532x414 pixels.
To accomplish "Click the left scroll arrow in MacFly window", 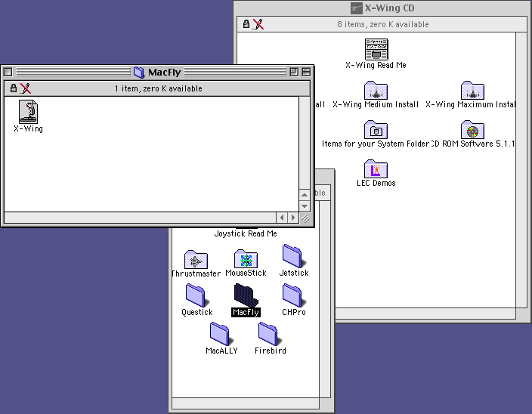I will (282, 218).
